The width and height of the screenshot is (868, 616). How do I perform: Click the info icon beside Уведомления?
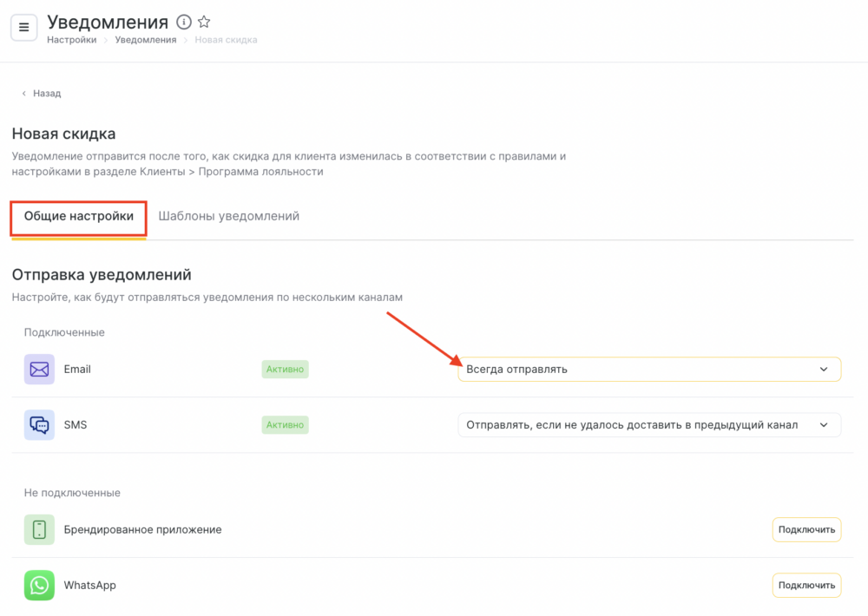184,22
